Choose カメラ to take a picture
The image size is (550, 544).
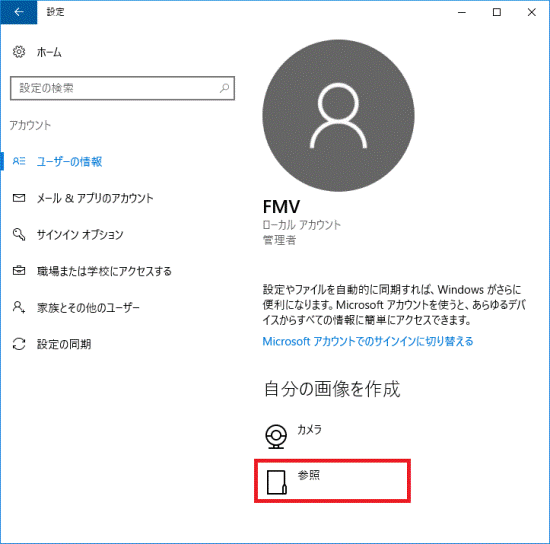coord(309,430)
